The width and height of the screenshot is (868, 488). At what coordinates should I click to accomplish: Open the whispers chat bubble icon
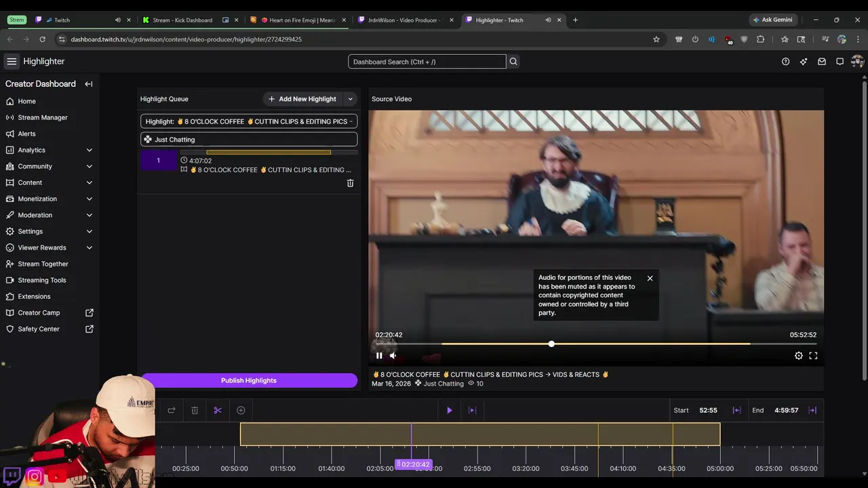point(840,62)
